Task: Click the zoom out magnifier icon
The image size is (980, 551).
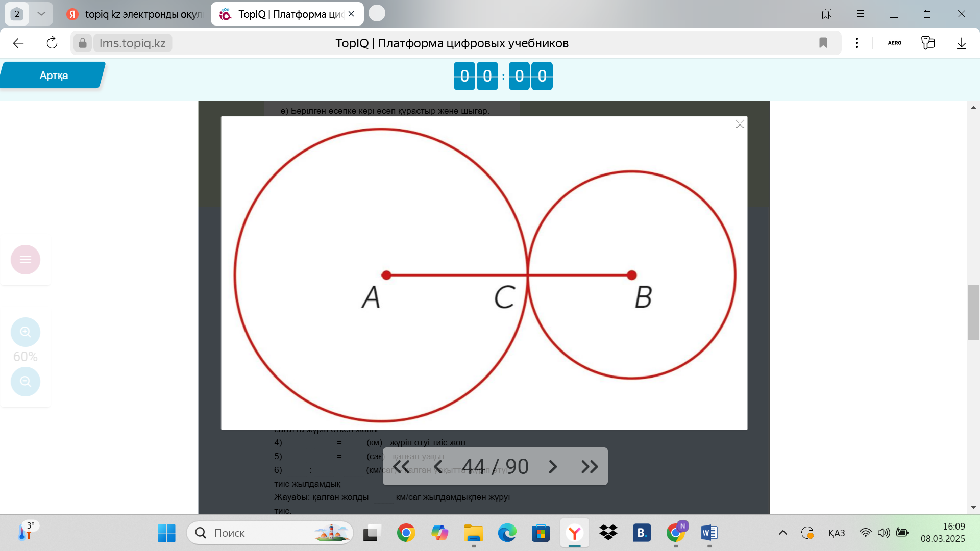Action: click(x=26, y=382)
